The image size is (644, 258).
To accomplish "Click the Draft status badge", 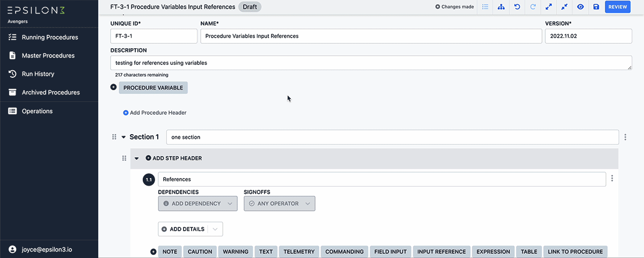I will [x=250, y=7].
